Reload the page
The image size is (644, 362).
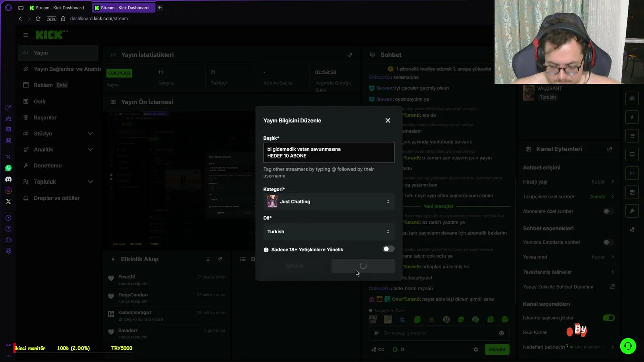pyautogui.click(x=38, y=19)
